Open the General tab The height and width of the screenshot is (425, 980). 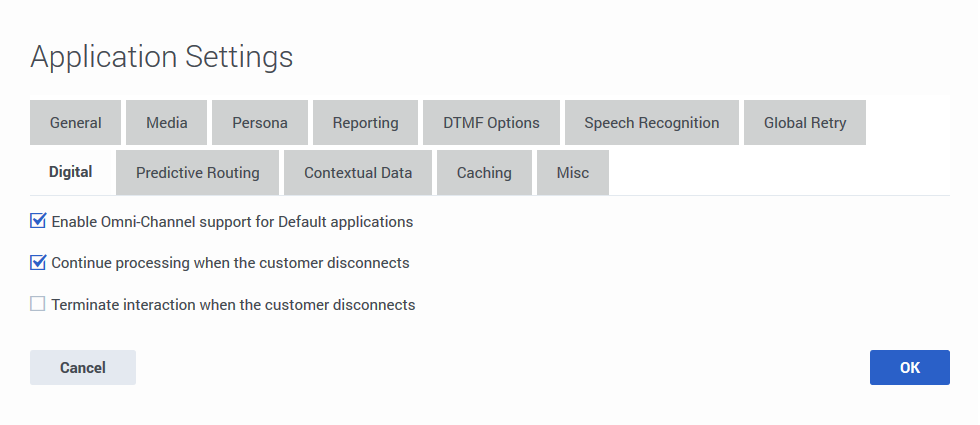[76, 122]
